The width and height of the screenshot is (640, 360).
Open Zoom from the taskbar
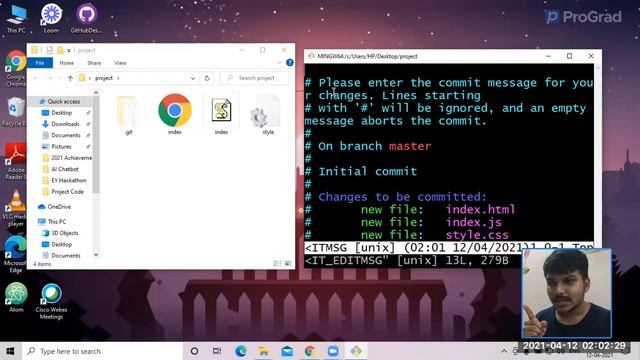[x=333, y=351]
